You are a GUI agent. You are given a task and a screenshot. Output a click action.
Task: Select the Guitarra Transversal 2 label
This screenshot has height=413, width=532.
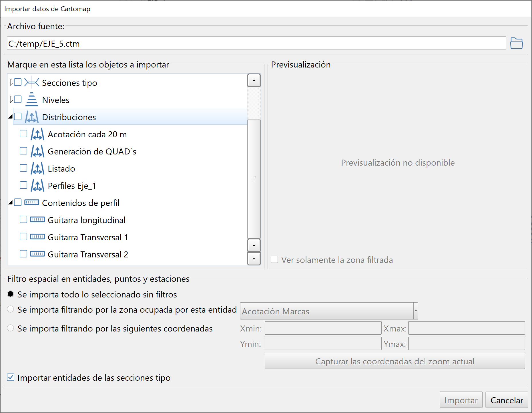pyautogui.click(x=88, y=254)
